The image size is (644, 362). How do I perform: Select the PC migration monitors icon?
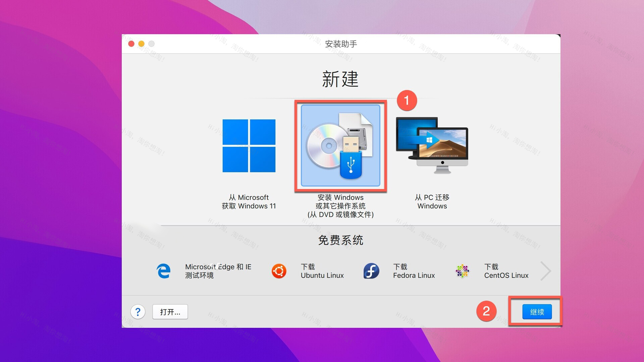(x=432, y=145)
